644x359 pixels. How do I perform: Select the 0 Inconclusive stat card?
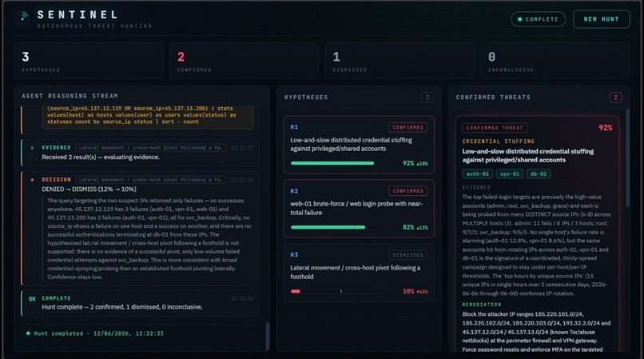(555, 61)
